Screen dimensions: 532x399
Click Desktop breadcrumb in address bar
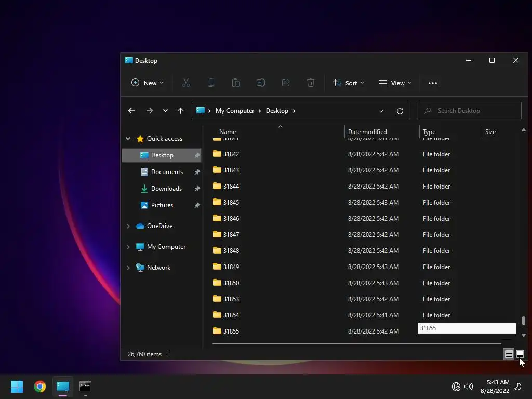coord(277,111)
